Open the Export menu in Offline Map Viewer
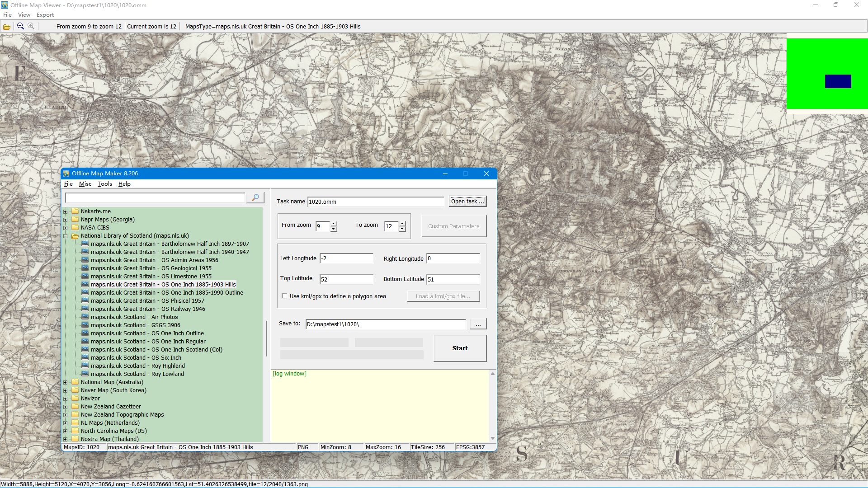This screenshot has height=488, width=868. click(x=45, y=15)
